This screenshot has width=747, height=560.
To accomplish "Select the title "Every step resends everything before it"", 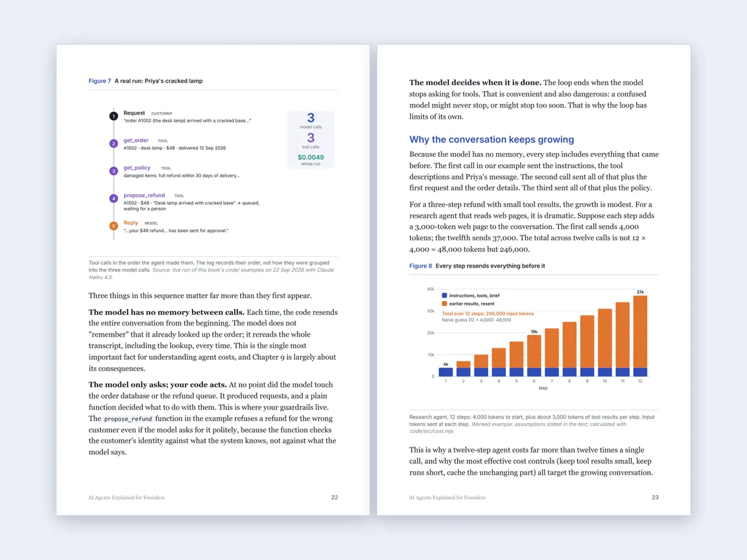I will (490, 266).
